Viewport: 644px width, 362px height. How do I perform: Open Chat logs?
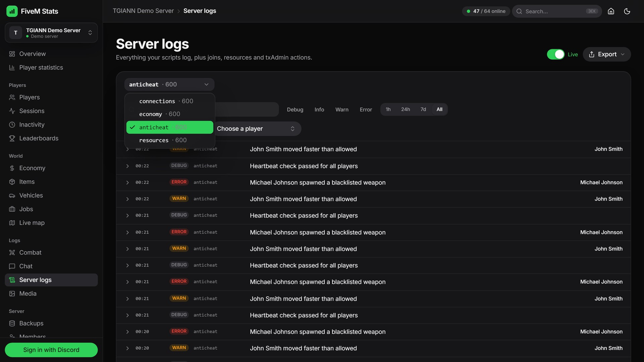(51, 266)
